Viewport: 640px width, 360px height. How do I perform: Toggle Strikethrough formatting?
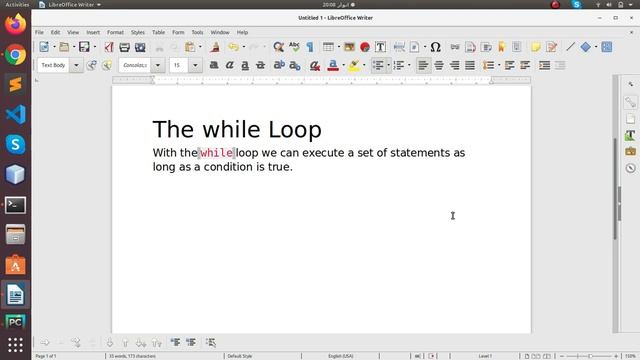[x=260, y=65]
